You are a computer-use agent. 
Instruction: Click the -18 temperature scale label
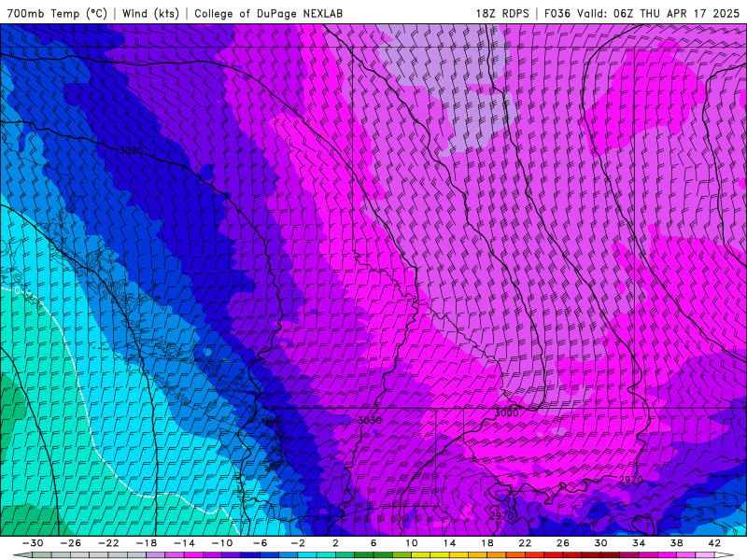click(x=147, y=543)
